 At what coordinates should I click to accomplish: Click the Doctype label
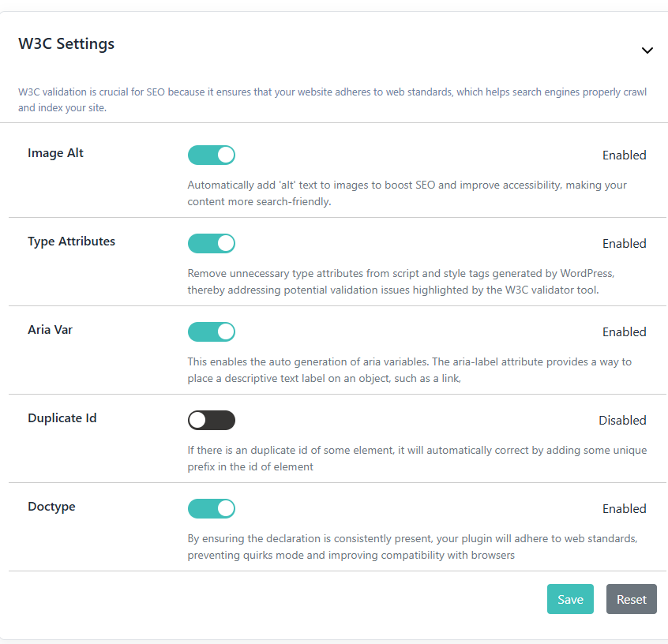(51, 507)
